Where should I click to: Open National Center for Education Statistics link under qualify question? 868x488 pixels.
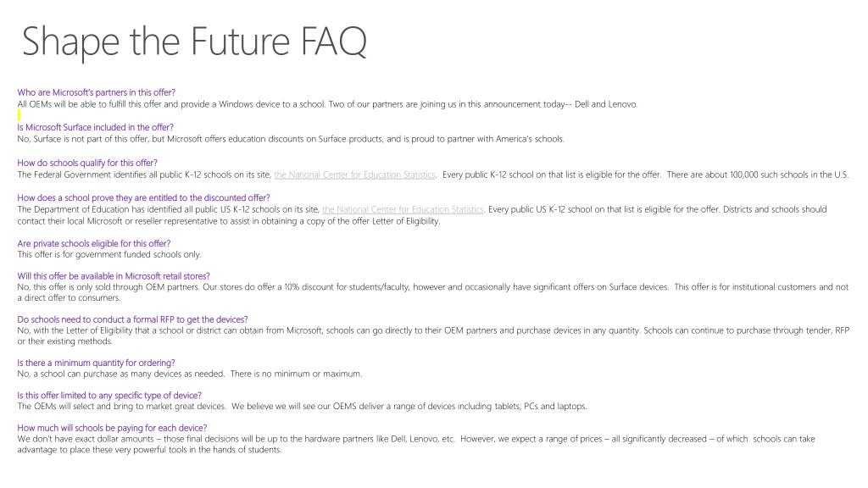pyautogui.click(x=355, y=175)
